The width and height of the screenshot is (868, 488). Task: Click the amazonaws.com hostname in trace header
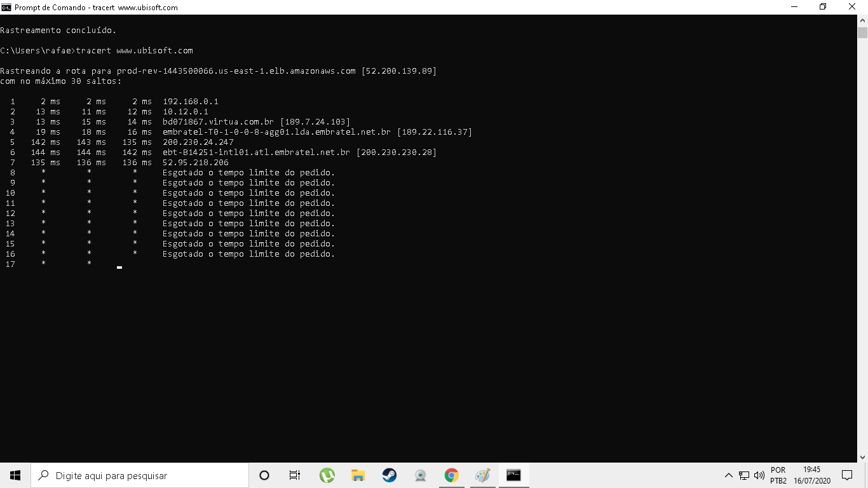pyautogui.click(x=236, y=71)
